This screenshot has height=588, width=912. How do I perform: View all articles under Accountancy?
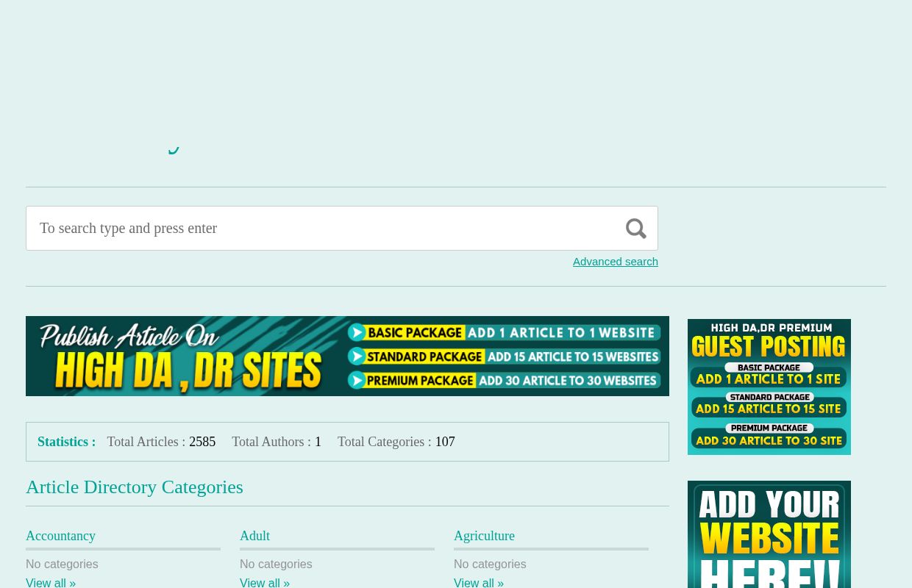point(50,582)
